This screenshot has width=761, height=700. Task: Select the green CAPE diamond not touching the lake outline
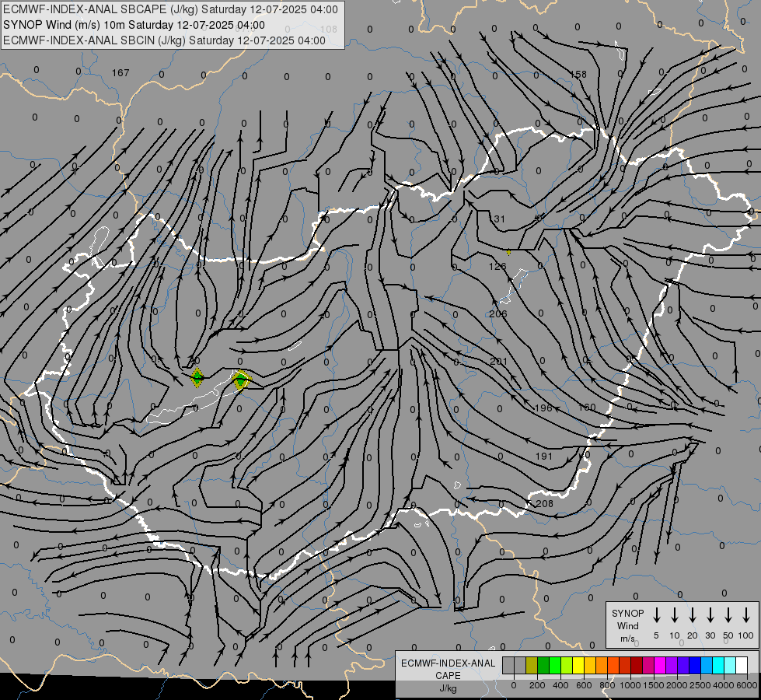pos(197,377)
